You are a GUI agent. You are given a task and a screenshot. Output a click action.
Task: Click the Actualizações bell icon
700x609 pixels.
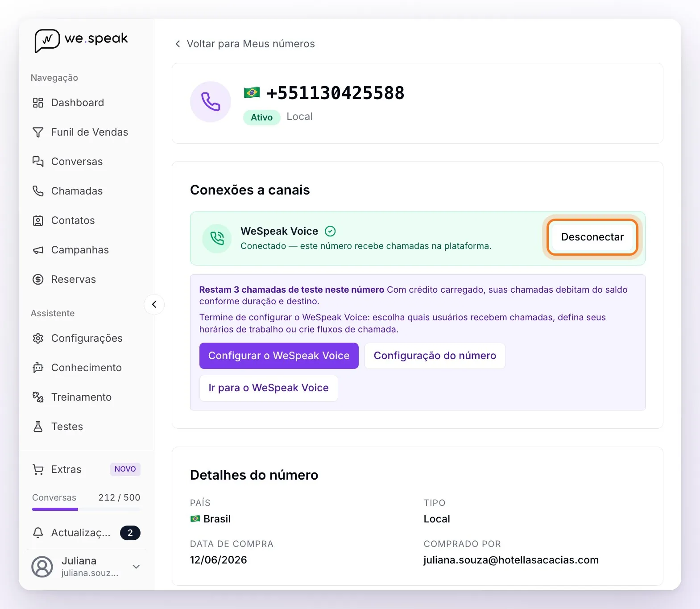click(x=38, y=533)
